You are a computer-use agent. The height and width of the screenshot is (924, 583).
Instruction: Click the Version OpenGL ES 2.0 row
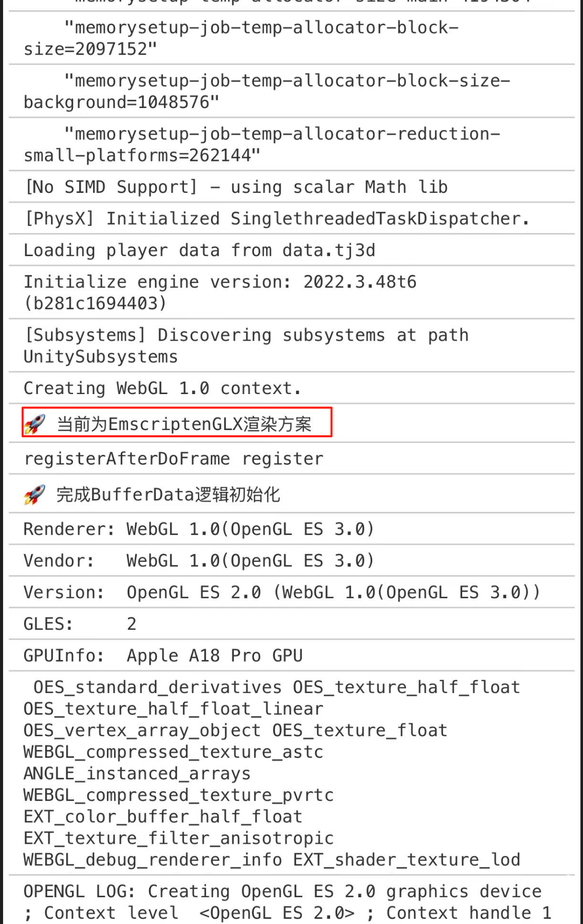[x=291, y=592]
